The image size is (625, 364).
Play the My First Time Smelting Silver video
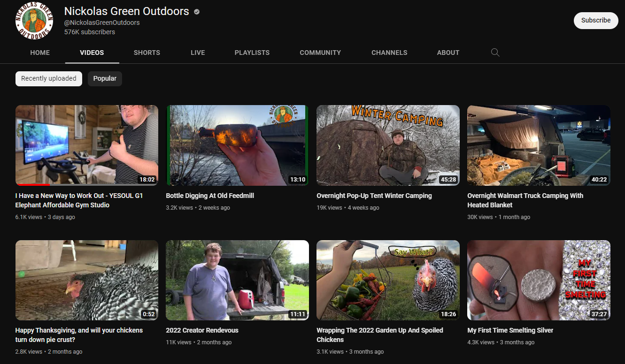click(538, 280)
